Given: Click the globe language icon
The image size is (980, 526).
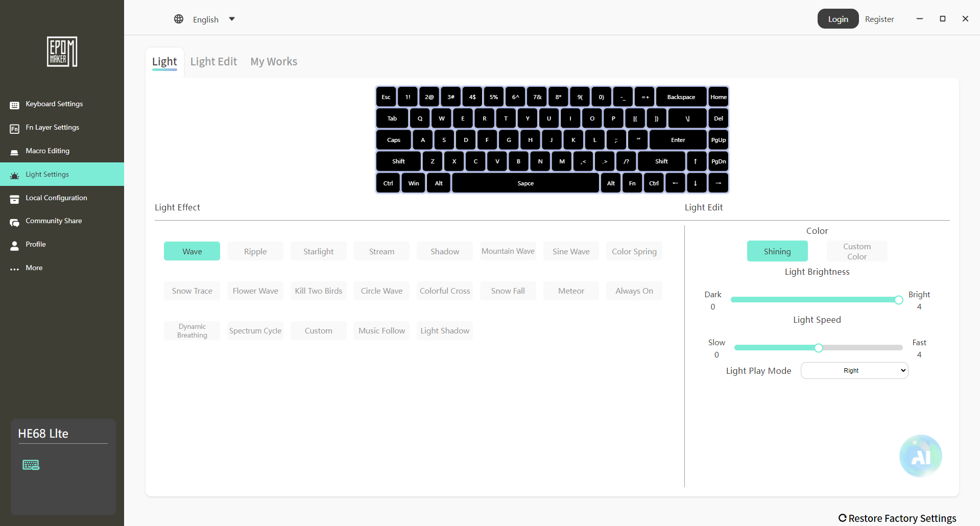Looking at the screenshot, I should pyautogui.click(x=179, y=19).
